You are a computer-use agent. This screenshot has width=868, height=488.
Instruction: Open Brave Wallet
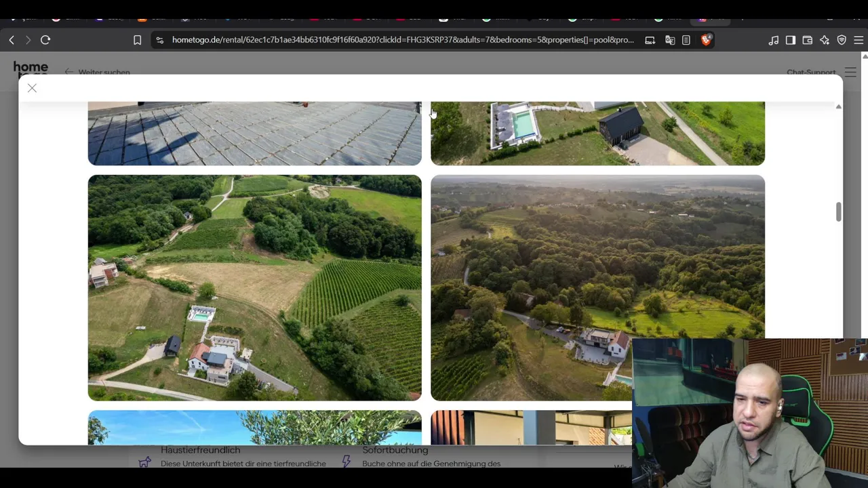808,41
